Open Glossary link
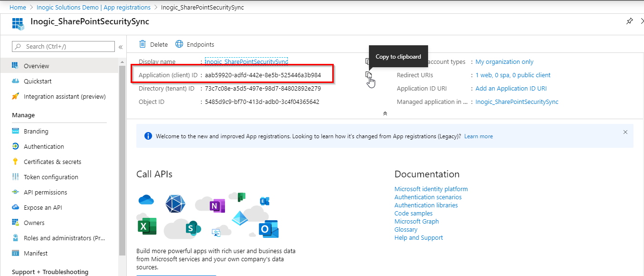Screen dimensions: 644x276 406,229
